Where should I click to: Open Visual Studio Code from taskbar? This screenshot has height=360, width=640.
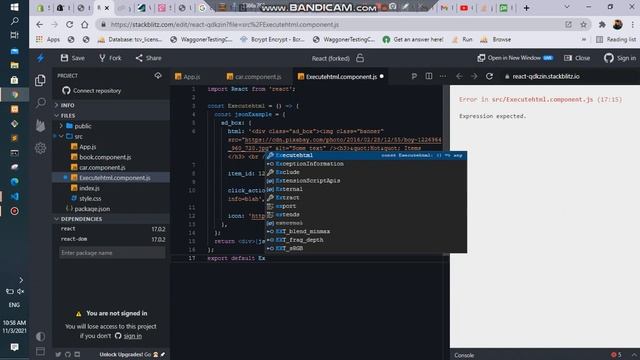point(14,196)
